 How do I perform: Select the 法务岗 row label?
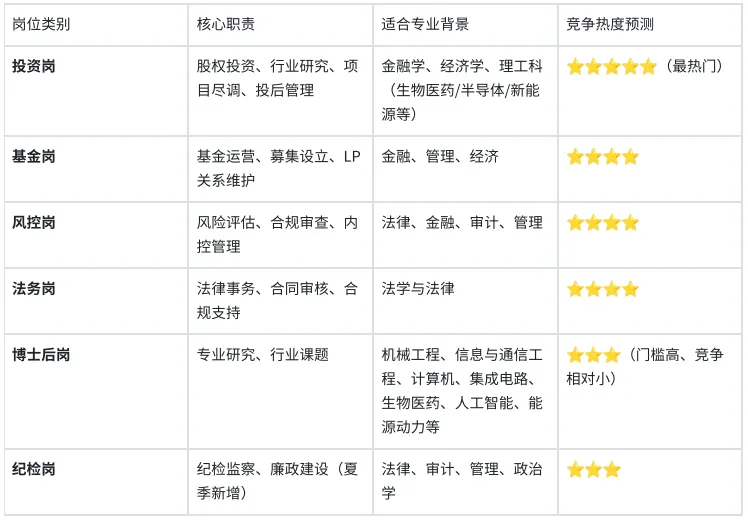33,288
